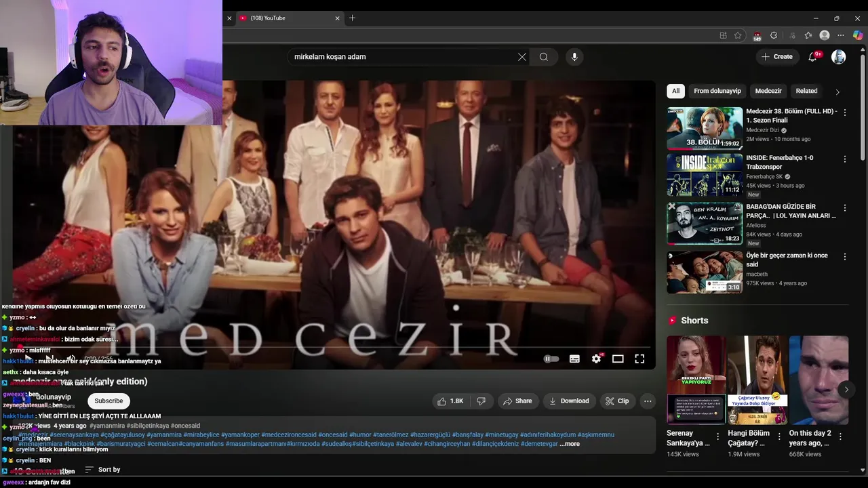Select the Medcezir filter chip
Viewport: 868px width, 488px height.
pyautogui.click(x=768, y=91)
